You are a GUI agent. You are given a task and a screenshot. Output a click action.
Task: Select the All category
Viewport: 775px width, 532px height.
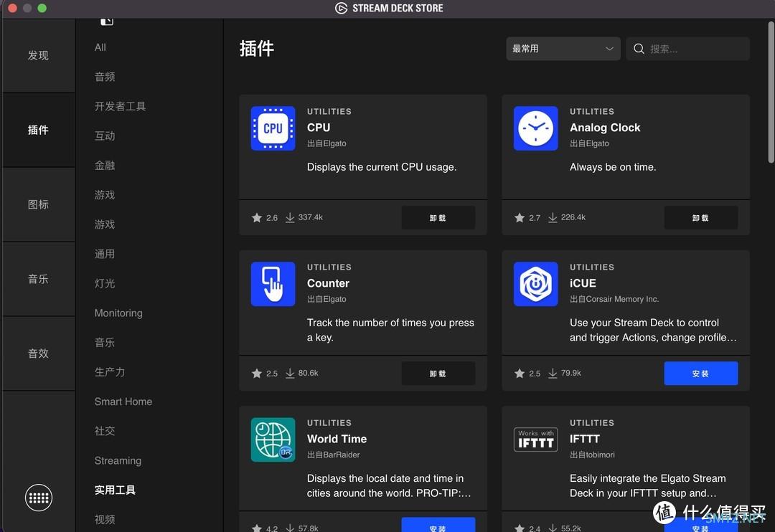point(100,47)
